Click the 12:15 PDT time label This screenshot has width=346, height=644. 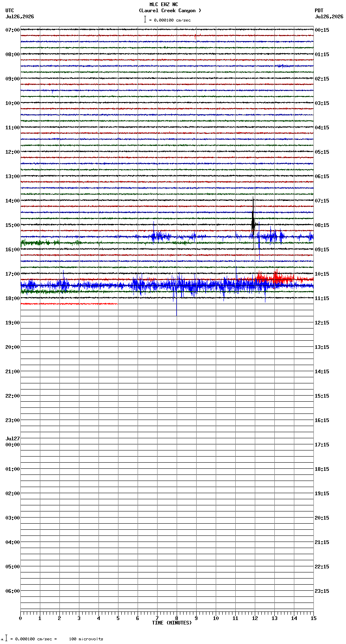coord(322,323)
